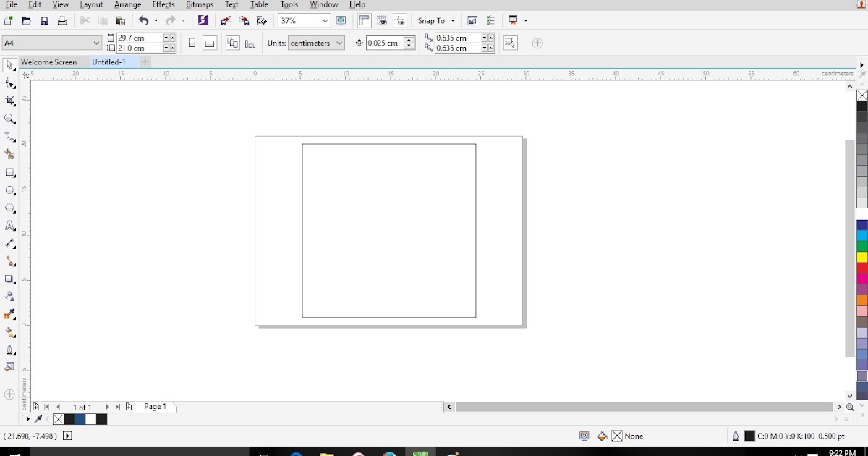Expand the application launcher dropdown arrow
The width and height of the screenshot is (868, 456).
525,21
